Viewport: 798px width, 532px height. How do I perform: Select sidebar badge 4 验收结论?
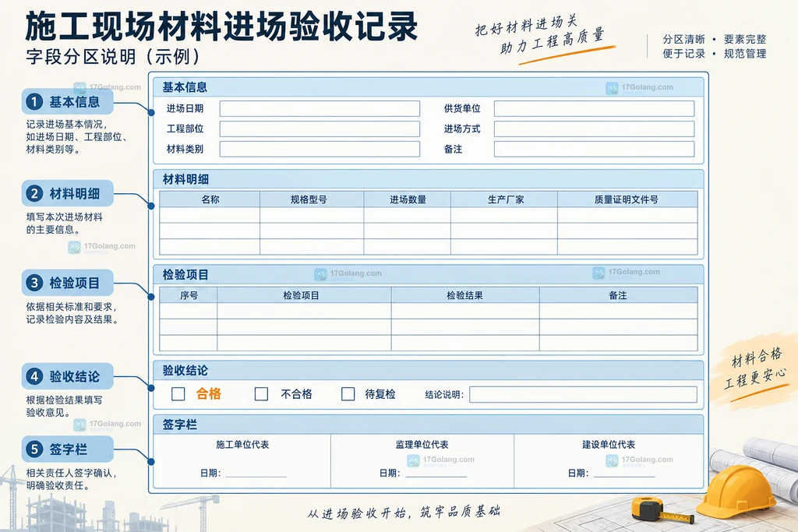click(x=67, y=376)
